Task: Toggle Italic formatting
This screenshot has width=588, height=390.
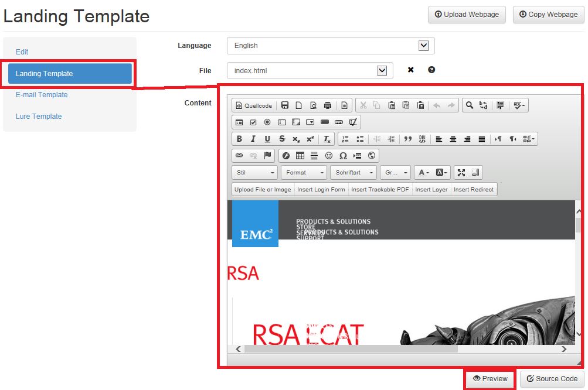Action: tap(253, 139)
